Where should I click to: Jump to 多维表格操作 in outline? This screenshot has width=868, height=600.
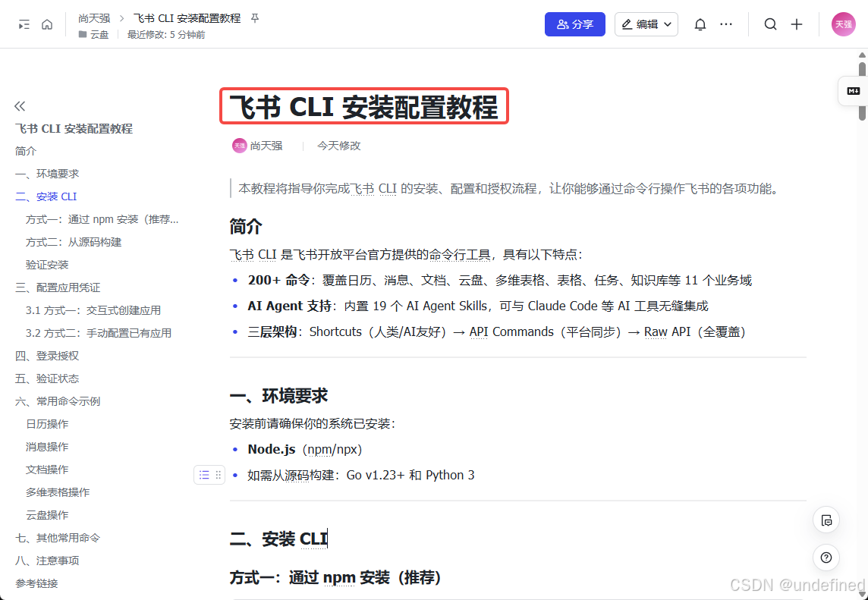tap(58, 492)
